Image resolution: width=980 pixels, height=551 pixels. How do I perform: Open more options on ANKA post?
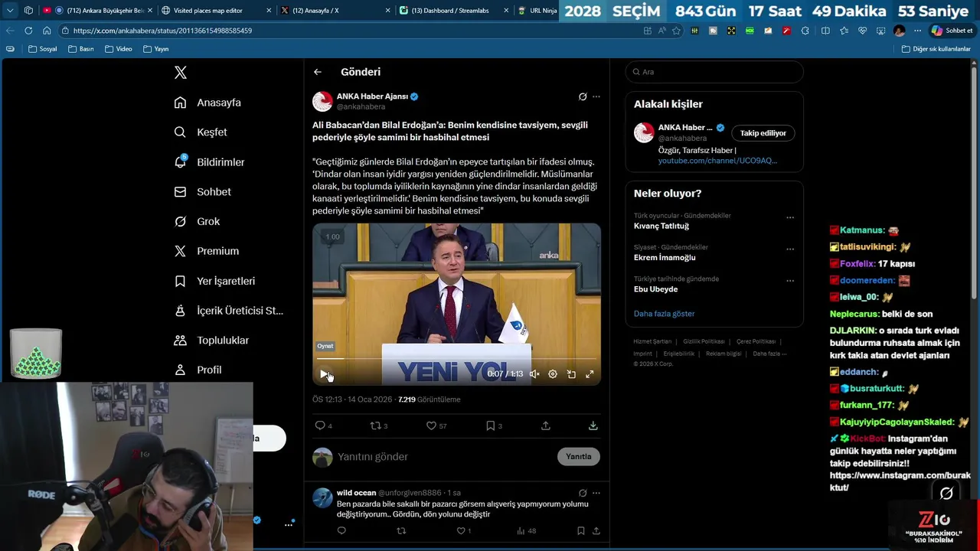pos(596,96)
